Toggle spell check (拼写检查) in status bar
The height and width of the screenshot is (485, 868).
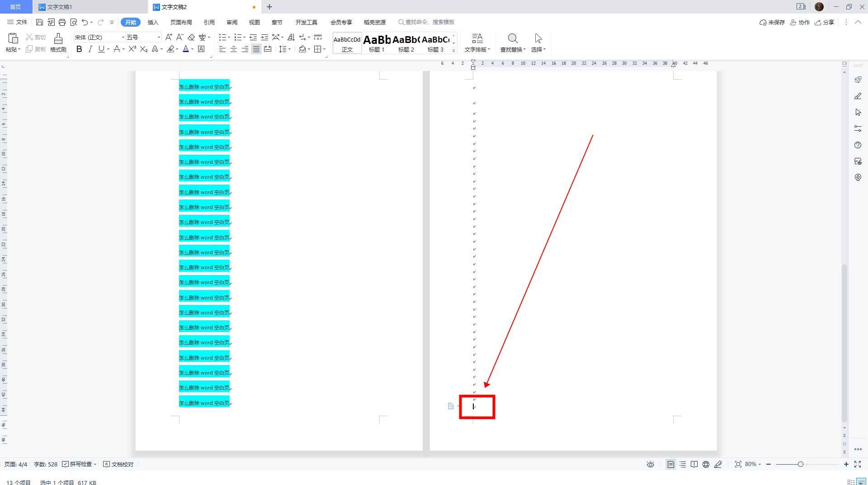80,464
